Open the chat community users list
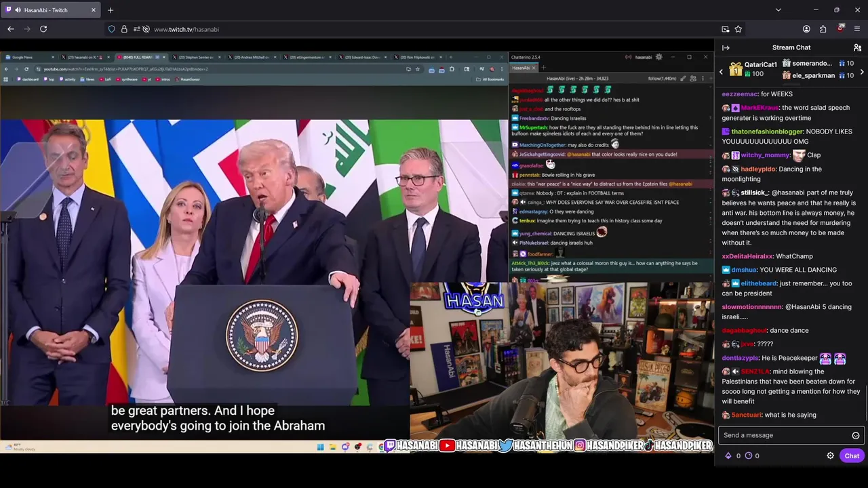 (857, 47)
